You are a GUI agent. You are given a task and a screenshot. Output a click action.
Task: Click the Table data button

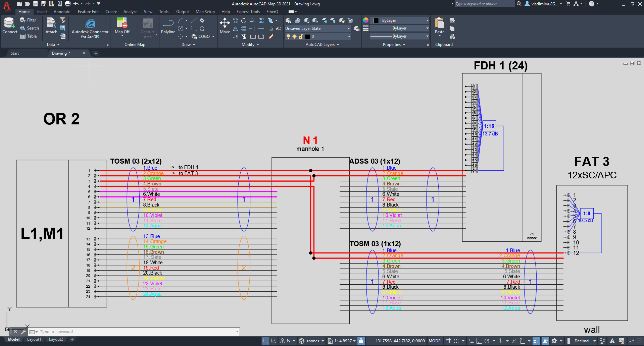point(29,36)
